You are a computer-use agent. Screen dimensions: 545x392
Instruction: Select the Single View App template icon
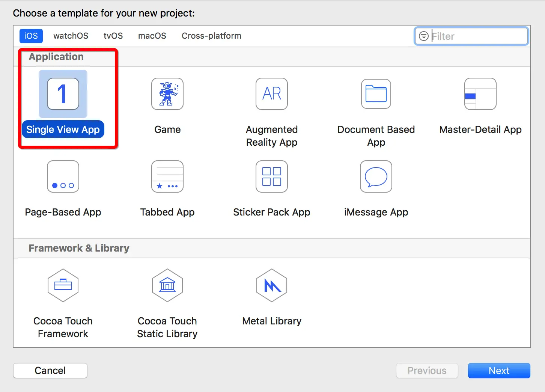pos(63,94)
